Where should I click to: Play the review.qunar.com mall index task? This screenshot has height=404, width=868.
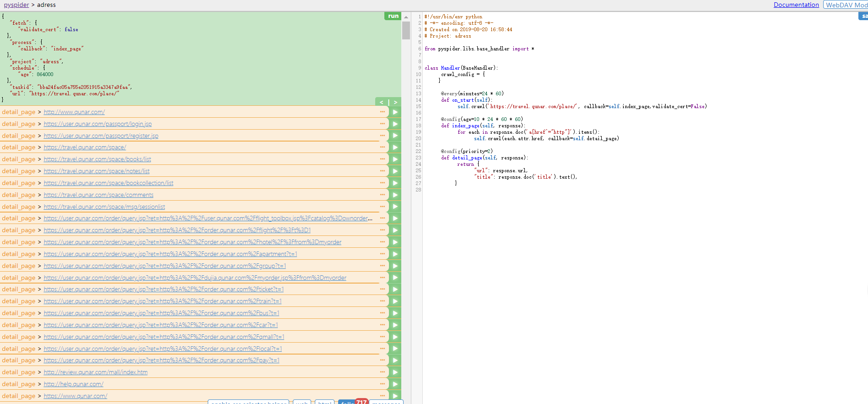[395, 372]
